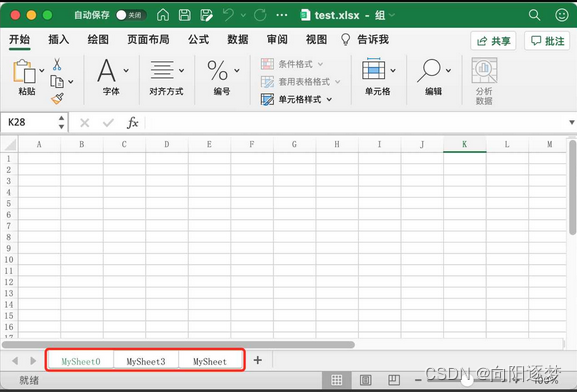
Task: Click the 共享 share button
Action: [x=493, y=41]
